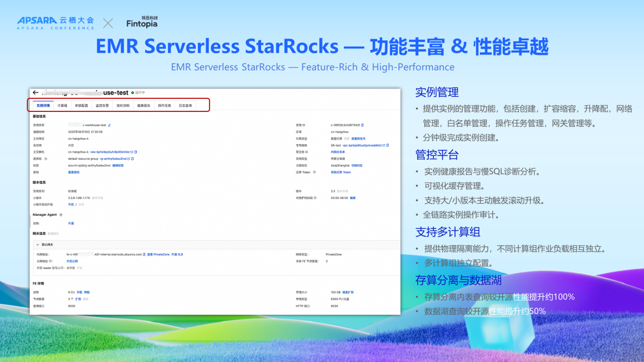The height and width of the screenshot is (362, 644).
Task: Collapse the 默认网关 gateway section
Action: coord(38,244)
